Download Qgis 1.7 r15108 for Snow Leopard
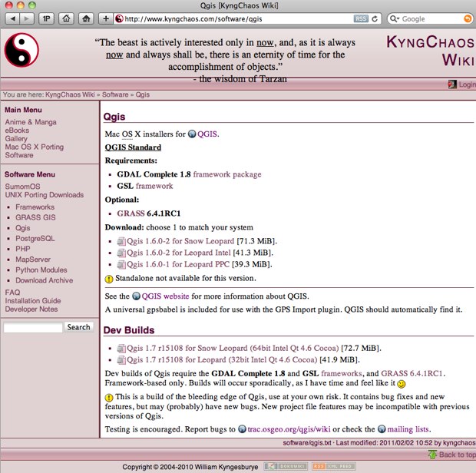 233,348
